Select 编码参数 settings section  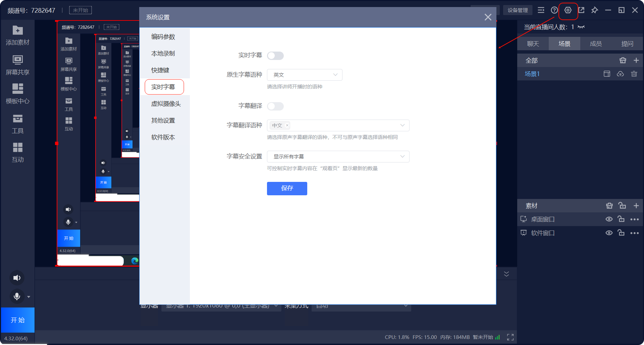tap(163, 37)
